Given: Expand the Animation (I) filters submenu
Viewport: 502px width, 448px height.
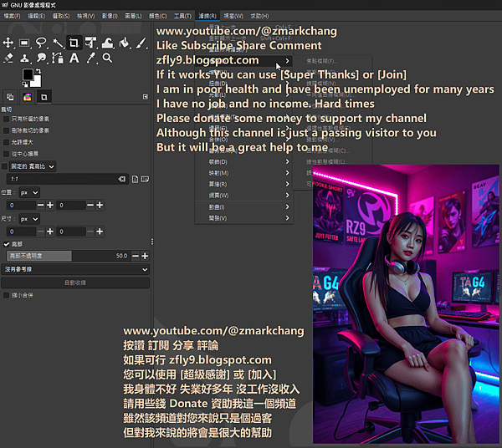Looking at the screenshot, I should (244, 207).
